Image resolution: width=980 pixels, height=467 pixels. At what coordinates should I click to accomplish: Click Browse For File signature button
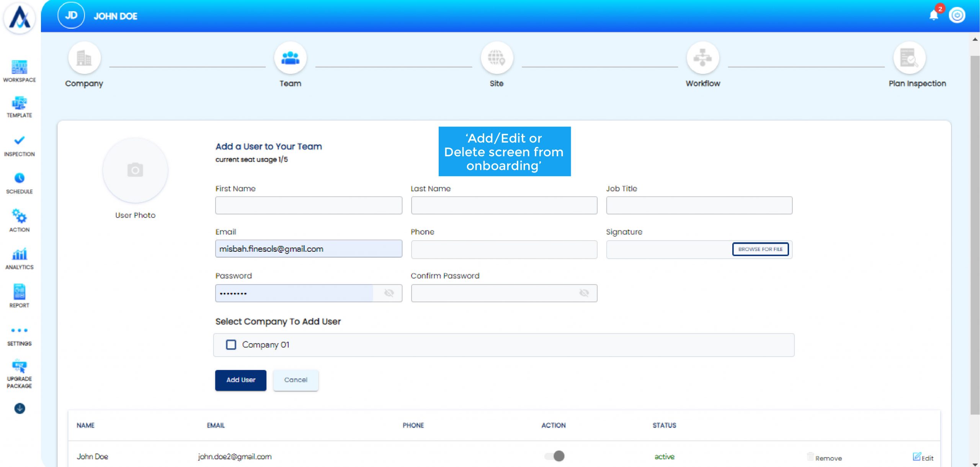coord(760,249)
